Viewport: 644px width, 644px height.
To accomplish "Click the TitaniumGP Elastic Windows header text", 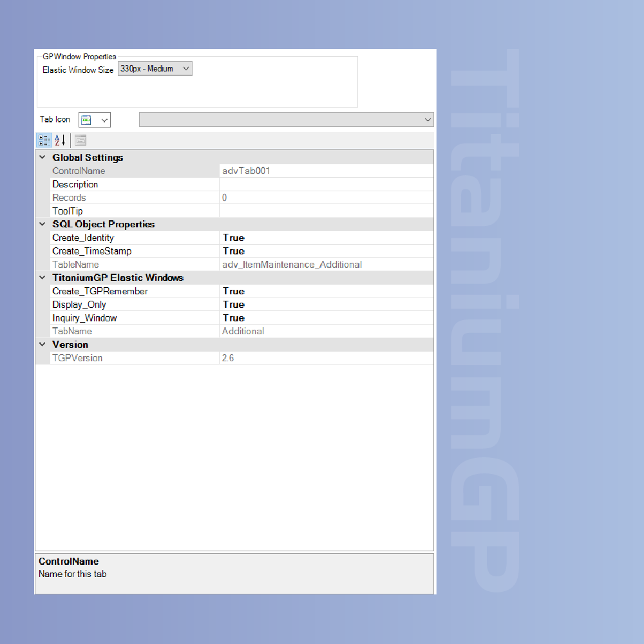I will (x=118, y=278).
